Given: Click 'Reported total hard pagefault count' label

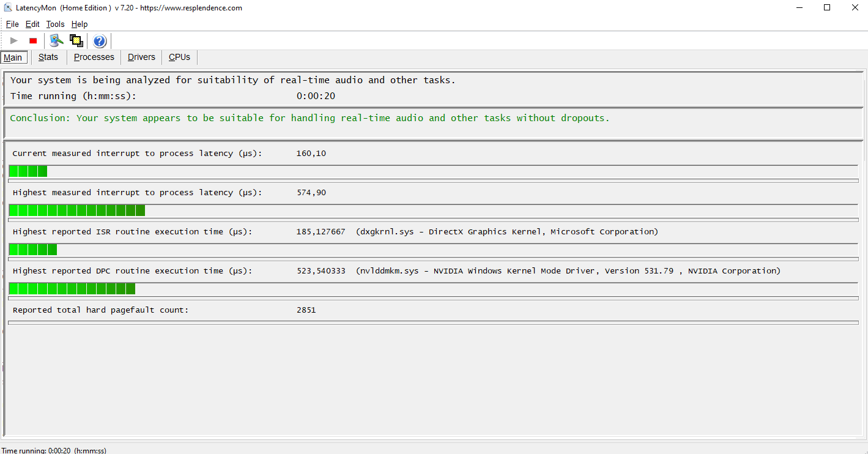Looking at the screenshot, I should coord(101,310).
